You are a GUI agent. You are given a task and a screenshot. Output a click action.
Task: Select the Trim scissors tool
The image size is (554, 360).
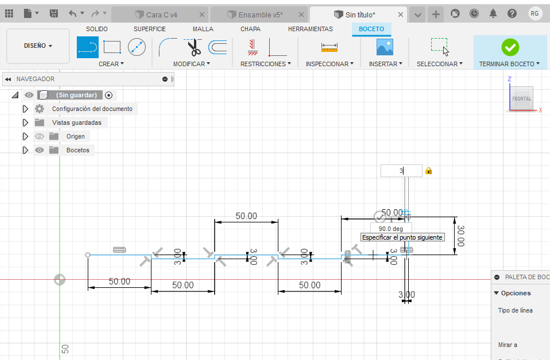click(193, 47)
